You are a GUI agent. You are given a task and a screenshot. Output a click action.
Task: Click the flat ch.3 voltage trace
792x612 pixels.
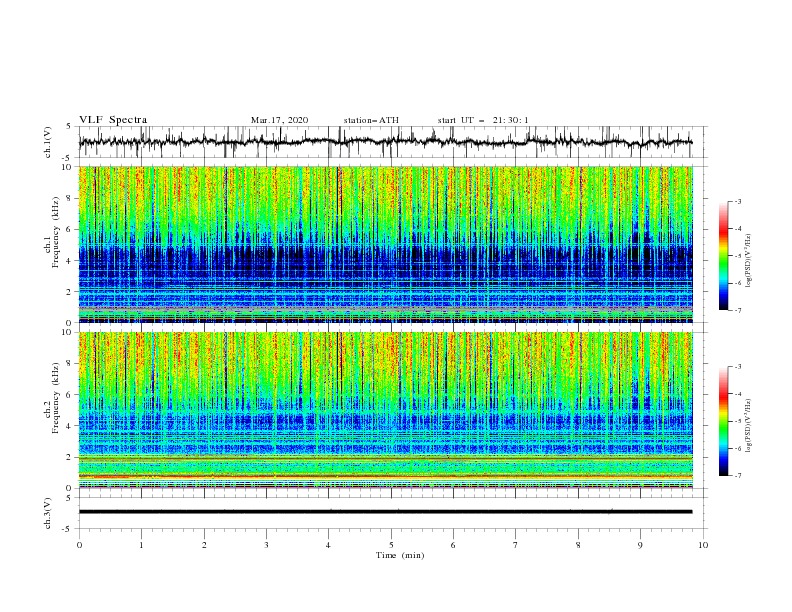pyautogui.click(x=385, y=512)
